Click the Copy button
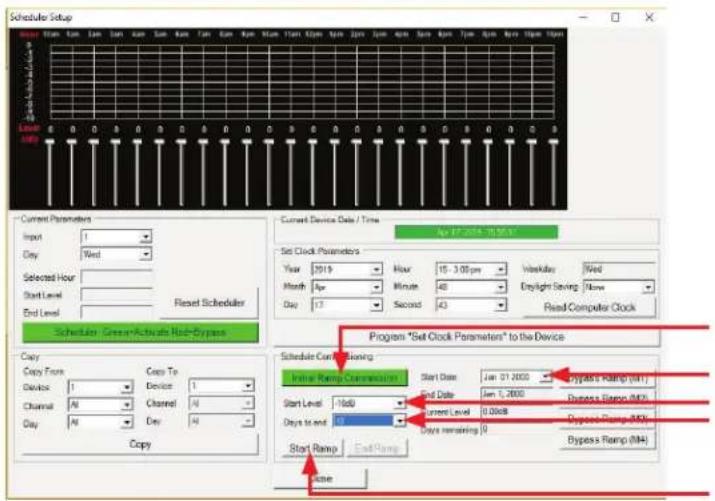The height and width of the screenshot is (501, 715). [140, 444]
